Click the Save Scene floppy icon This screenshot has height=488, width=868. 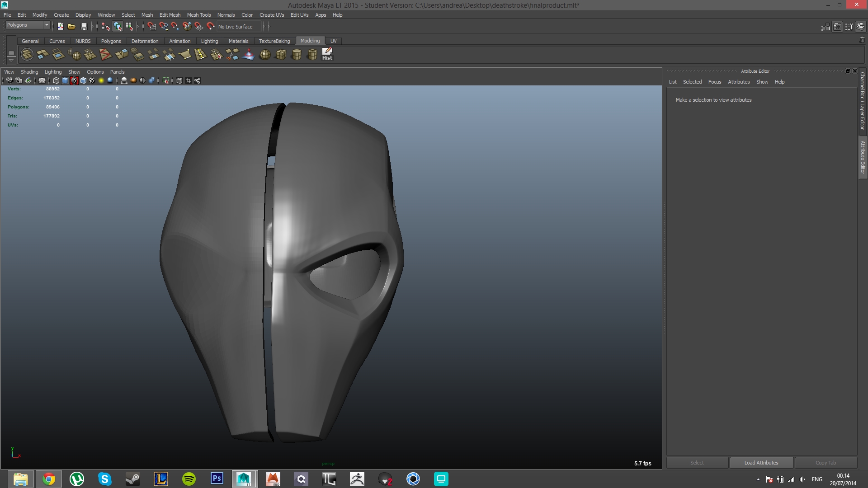tap(84, 27)
